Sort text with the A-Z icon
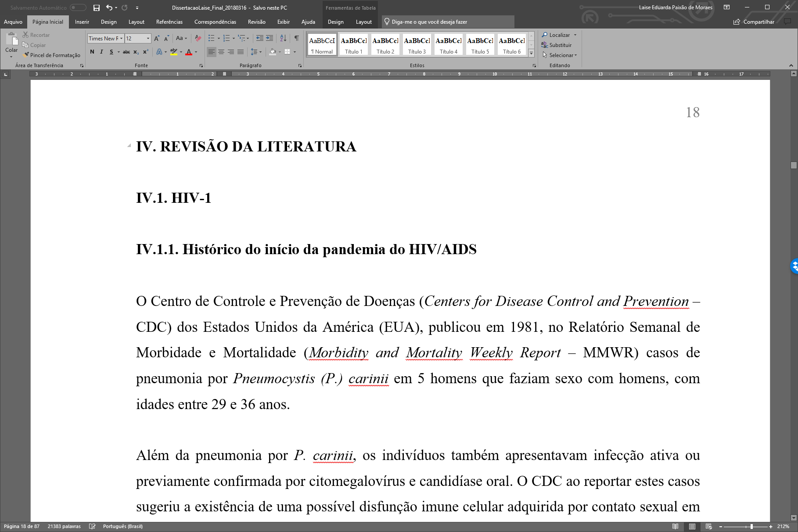This screenshot has width=798, height=532. pos(283,38)
